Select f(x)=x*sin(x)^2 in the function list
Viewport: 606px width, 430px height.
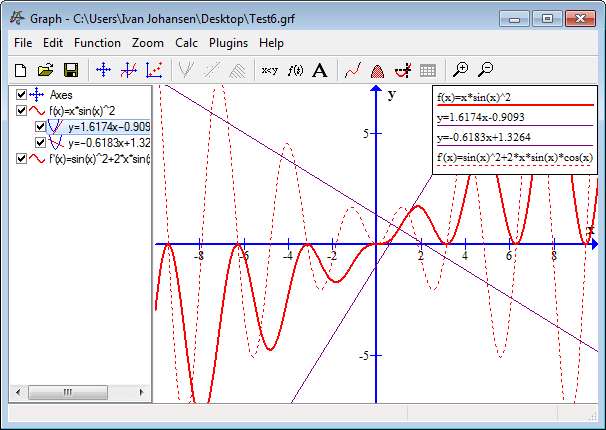[x=82, y=111]
